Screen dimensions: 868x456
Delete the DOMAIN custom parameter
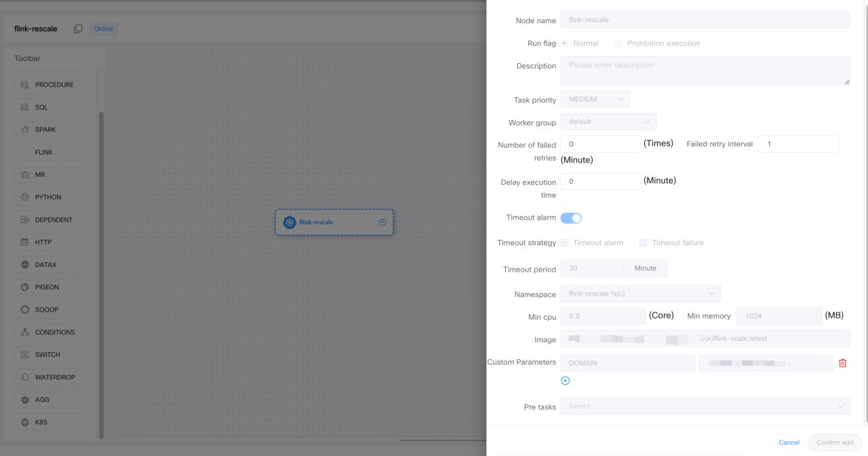pyautogui.click(x=843, y=363)
